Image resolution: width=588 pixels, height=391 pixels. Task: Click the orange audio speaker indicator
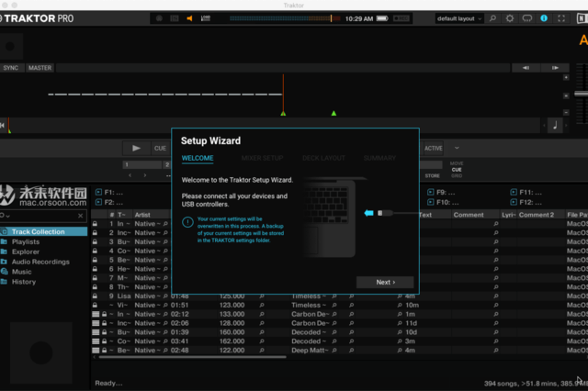(x=189, y=18)
